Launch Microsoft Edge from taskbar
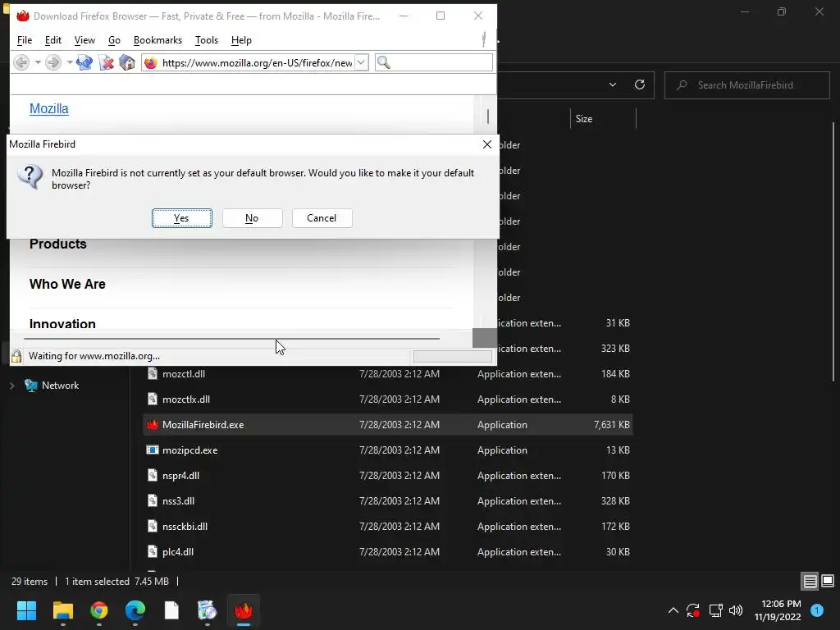Screen dimensions: 840x630 (x=135, y=610)
